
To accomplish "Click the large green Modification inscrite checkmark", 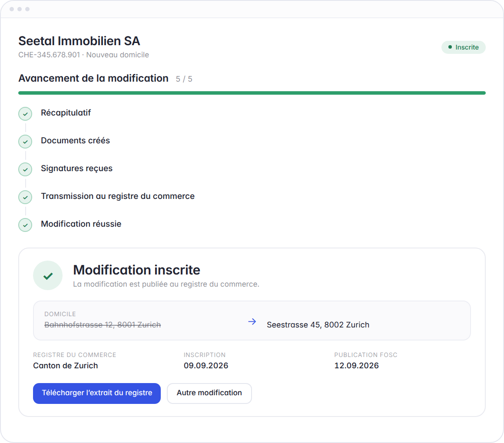I will pyautogui.click(x=48, y=275).
